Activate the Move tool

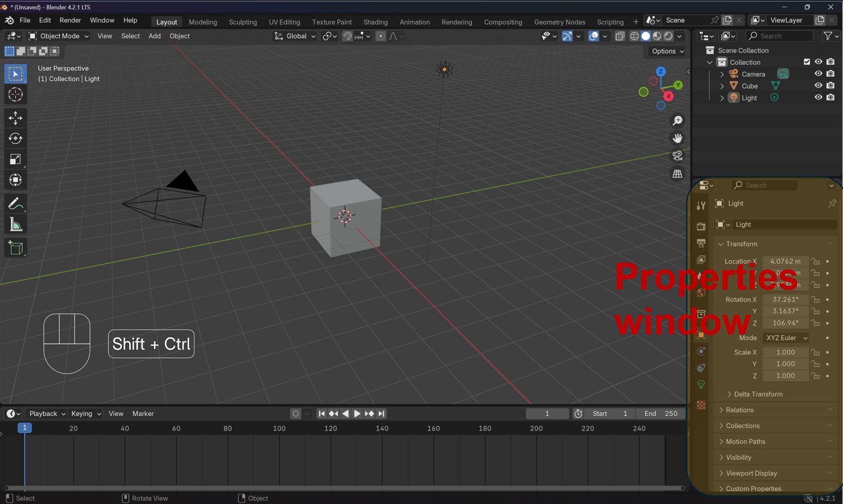click(x=16, y=118)
